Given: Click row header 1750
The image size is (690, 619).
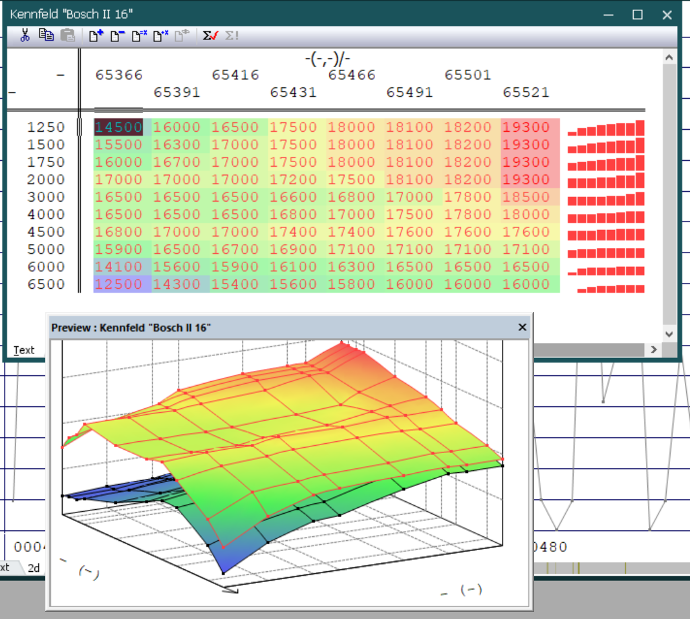Looking at the screenshot, I should pyautogui.click(x=46, y=162).
